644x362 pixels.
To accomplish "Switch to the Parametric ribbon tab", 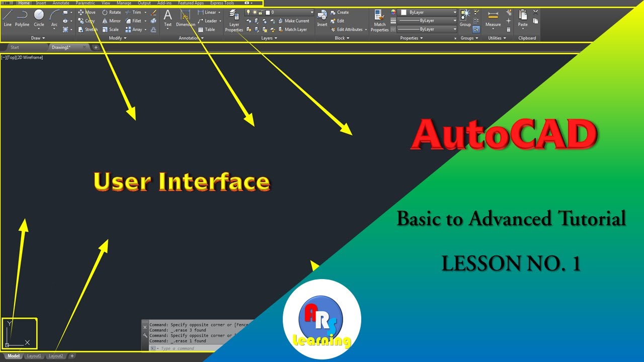I will click(85, 3).
